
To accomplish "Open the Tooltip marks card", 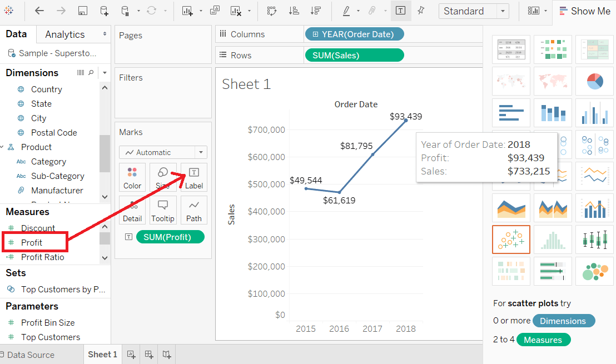I will click(163, 211).
